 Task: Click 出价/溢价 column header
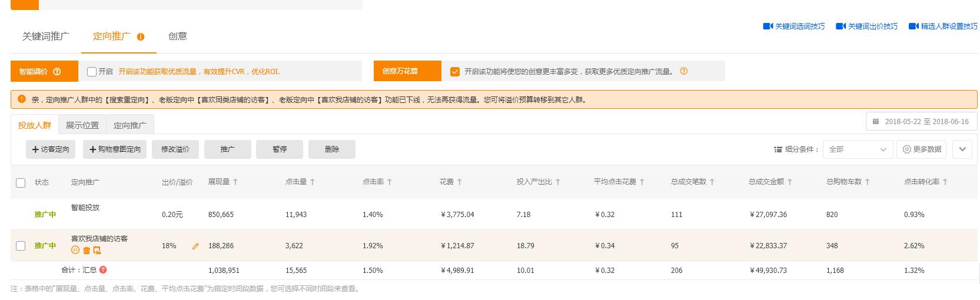(177, 182)
